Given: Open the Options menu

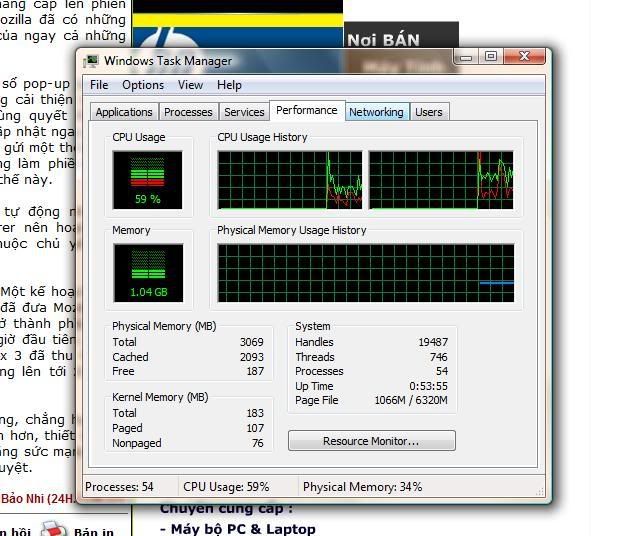Looking at the screenshot, I should point(143,85).
